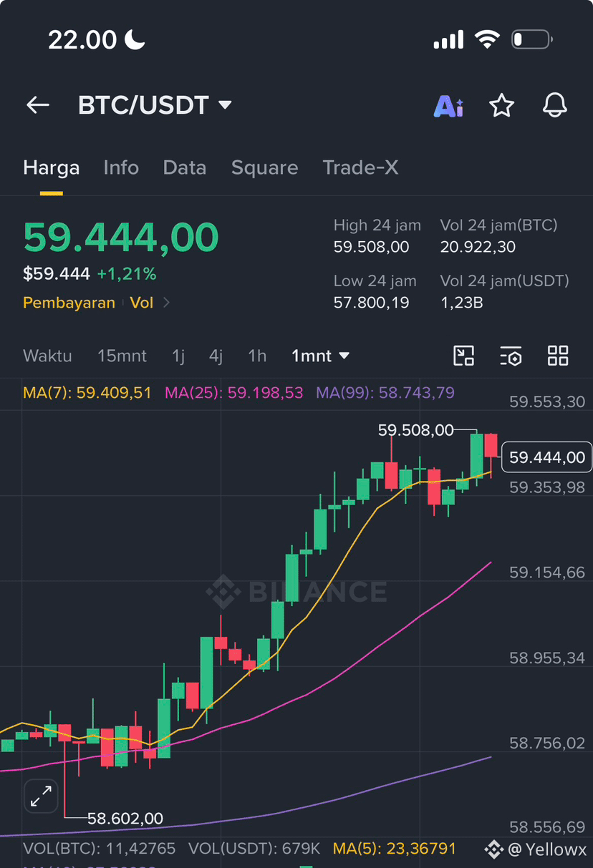This screenshot has width=593, height=868.
Task: Tap the 58.756,02 axis price label
Action: (547, 743)
